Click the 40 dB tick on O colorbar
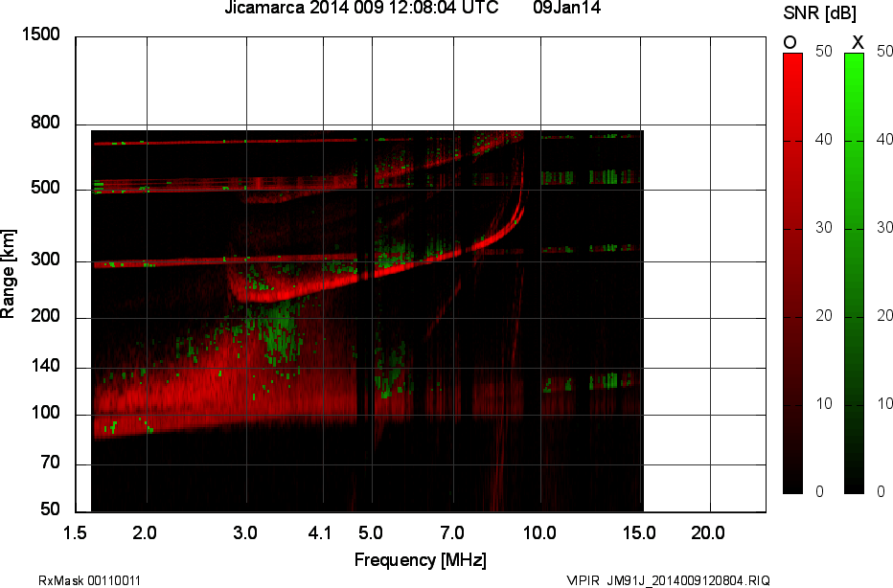 [x=824, y=140]
